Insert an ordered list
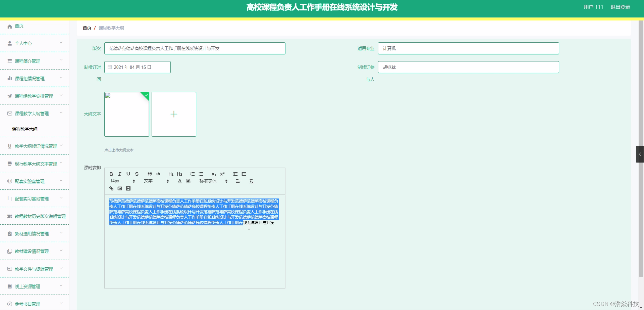This screenshot has height=310, width=644. (192, 174)
